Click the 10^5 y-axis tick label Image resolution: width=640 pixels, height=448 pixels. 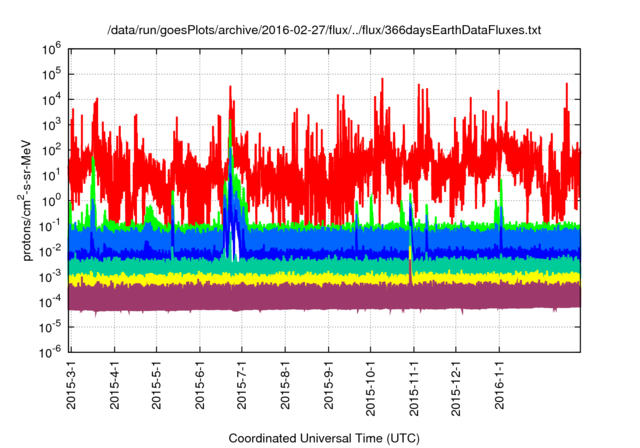[x=51, y=75]
